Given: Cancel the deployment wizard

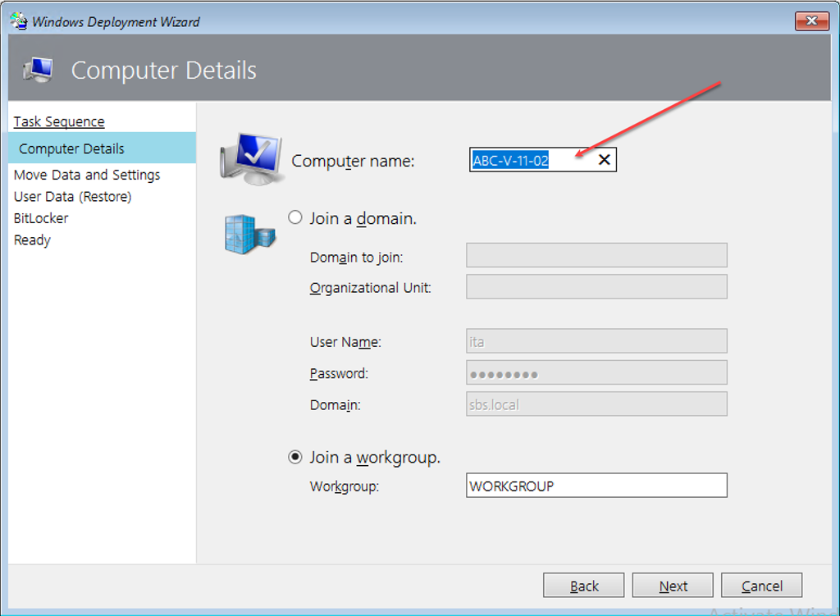Looking at the screenshot, I should pos(761,586).
